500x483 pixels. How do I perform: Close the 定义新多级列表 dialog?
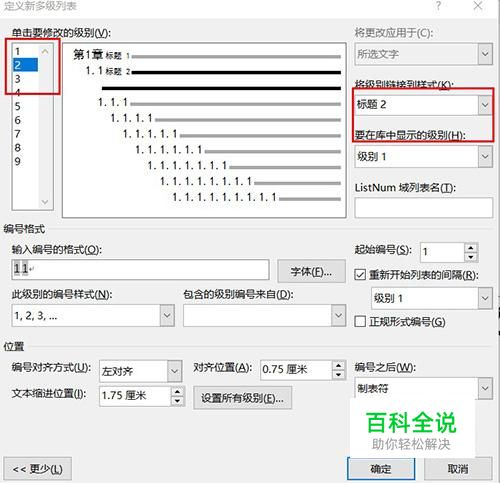click(478, 5)
